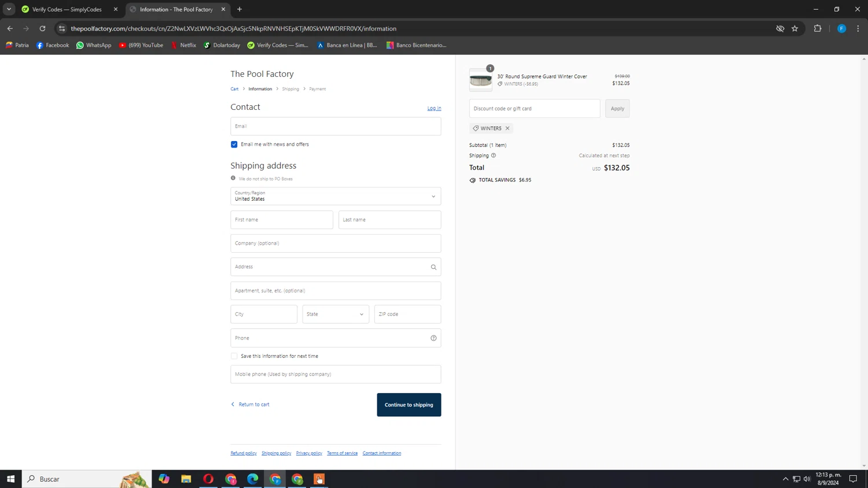This screenshot has width=868, height=488.
Task: Open site information icon in address bar
Action: 62,28
